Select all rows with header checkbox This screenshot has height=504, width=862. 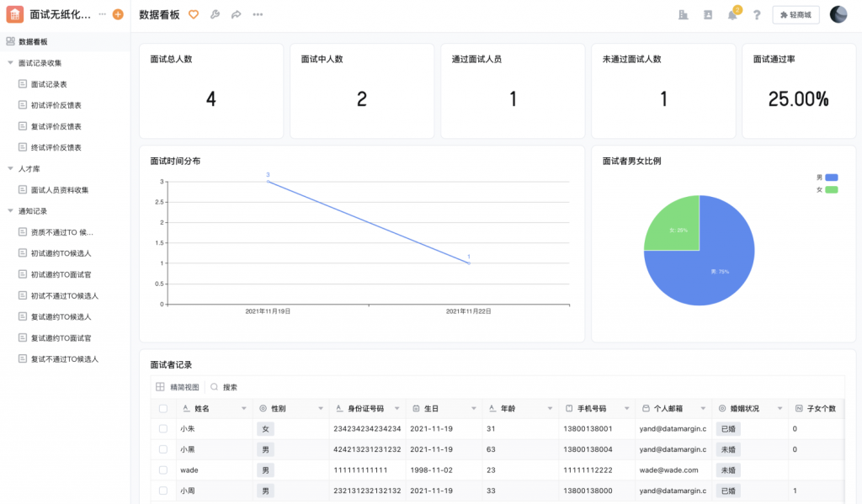[x=163, y=408]
